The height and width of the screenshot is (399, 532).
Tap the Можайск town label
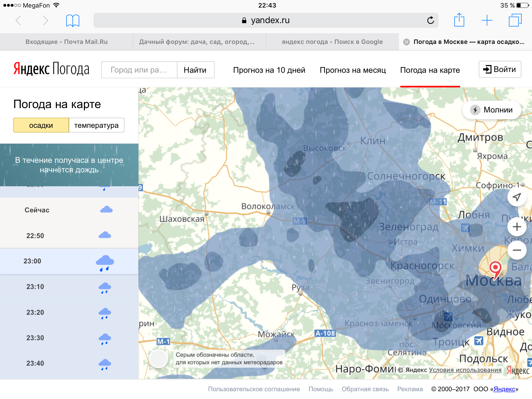point(276,334)
